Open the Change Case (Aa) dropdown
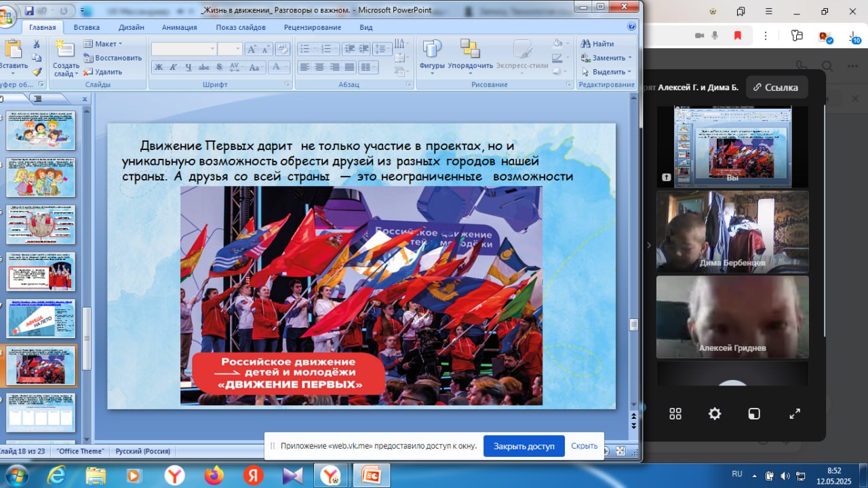Viewport: 868px width, 488px height. (256, 67)
